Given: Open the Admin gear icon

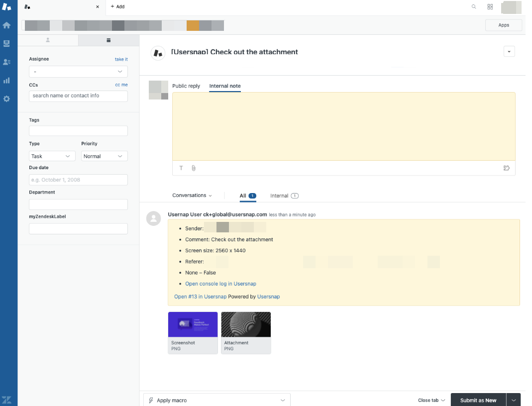Looking at the screenshot, I should (x=6, y=99).
